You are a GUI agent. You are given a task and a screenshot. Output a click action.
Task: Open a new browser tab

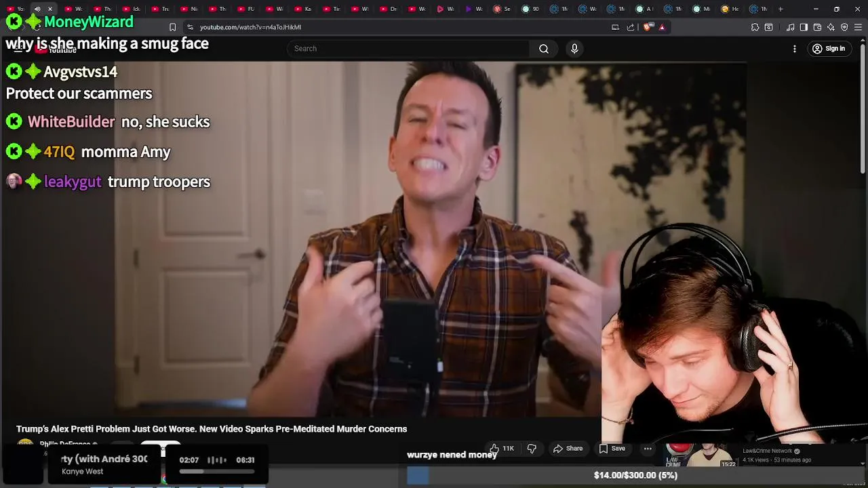(781, 9)
